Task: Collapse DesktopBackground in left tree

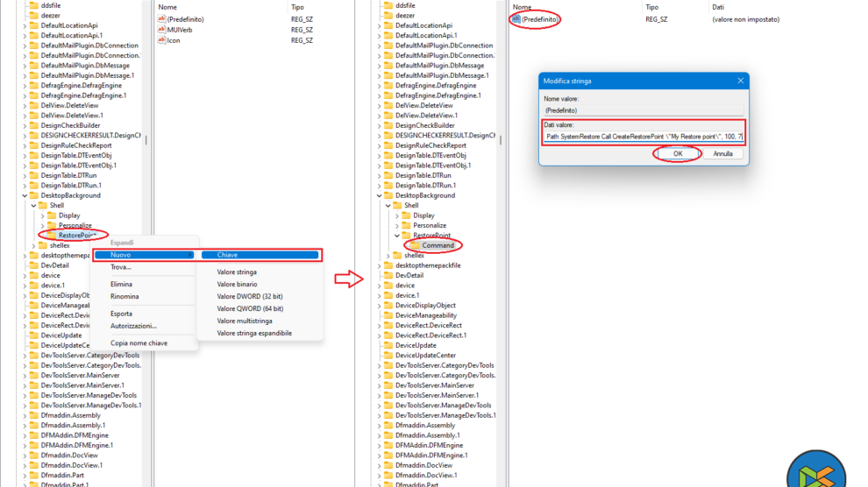Action: pyautogui.click(x=25, y=195)
